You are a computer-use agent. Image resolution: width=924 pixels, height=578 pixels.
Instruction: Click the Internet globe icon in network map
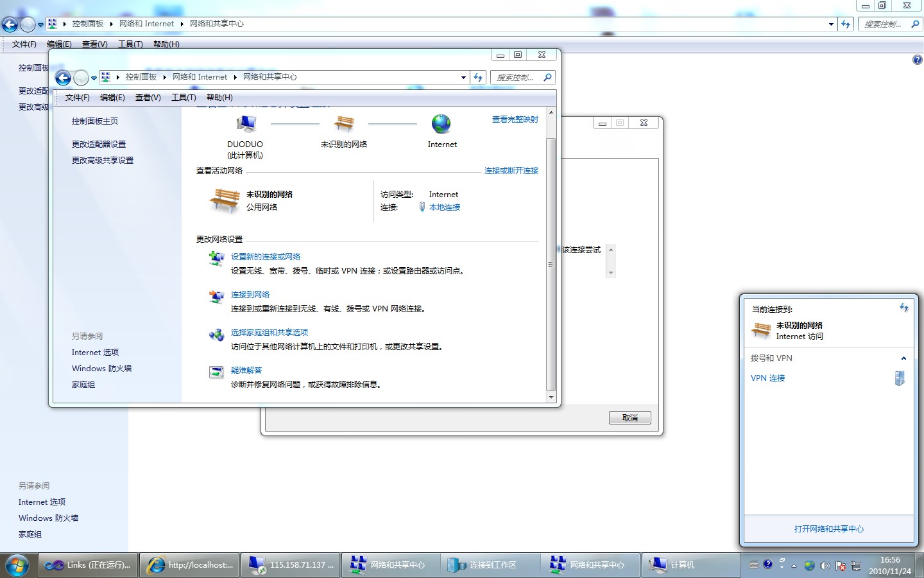click(441, 124)
